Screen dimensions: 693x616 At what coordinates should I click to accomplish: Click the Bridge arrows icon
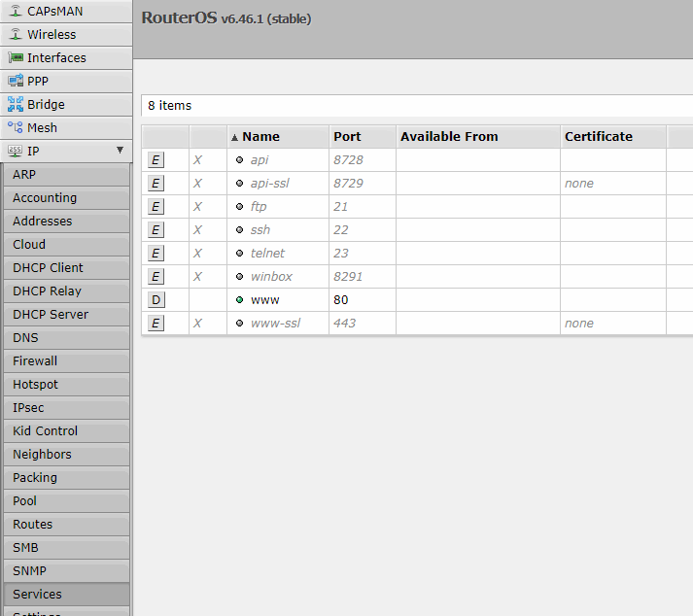[x=16, y=104]
